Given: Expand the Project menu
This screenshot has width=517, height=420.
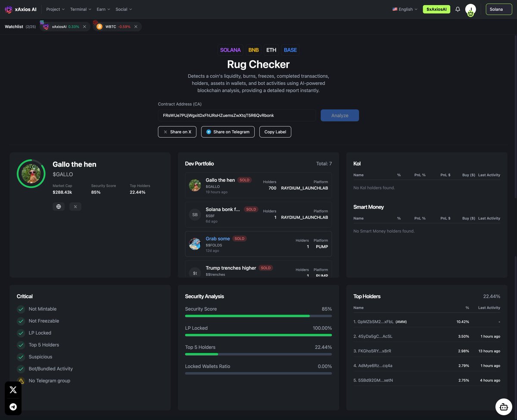Looking at the screenshot, I should (x=56, y=9).
